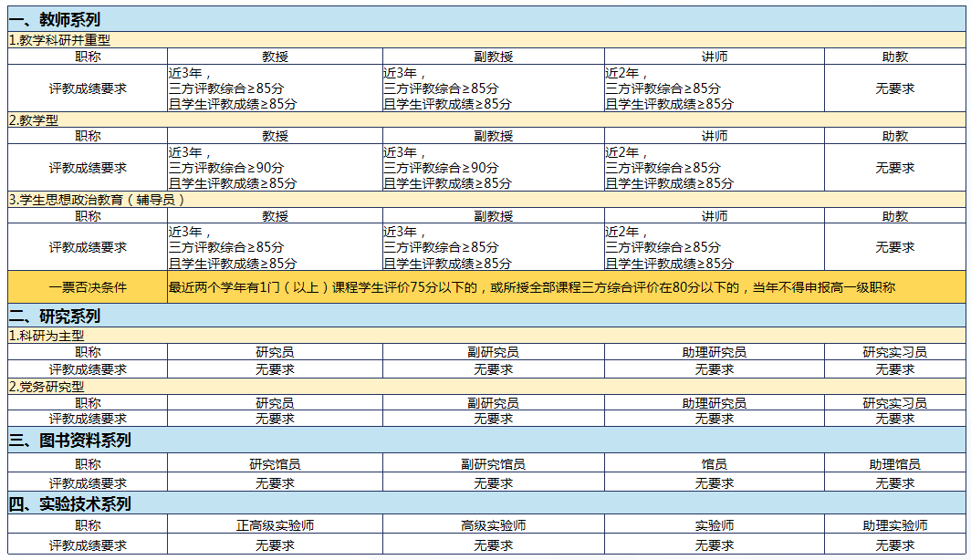Select the 助理馆员 title cell

(894, 464)
